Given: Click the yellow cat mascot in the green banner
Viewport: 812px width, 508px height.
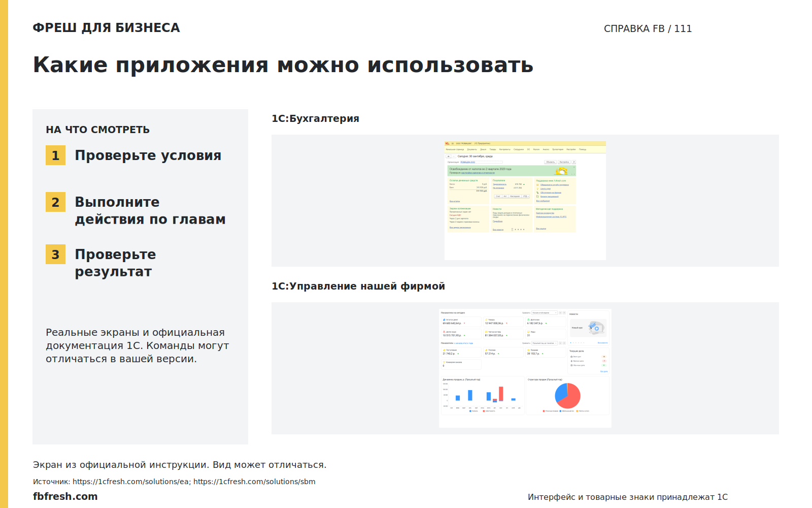Looking at the screenshot, I should coord(562,171).
